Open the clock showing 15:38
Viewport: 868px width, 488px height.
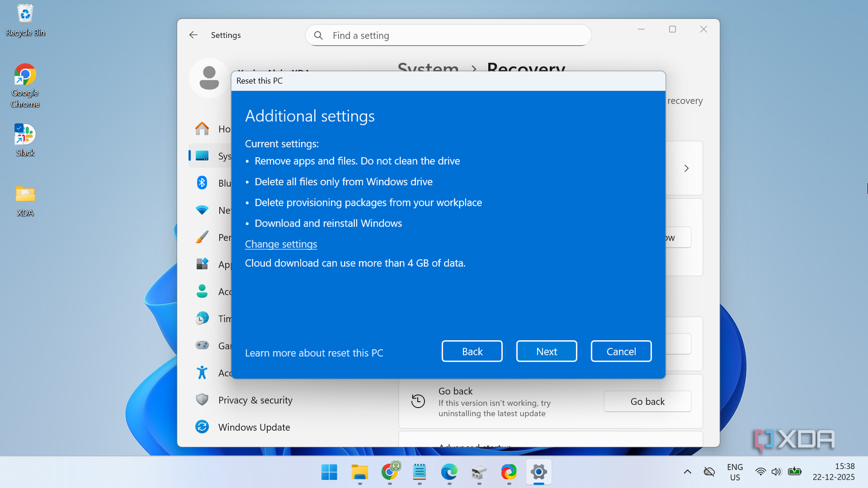tap(834, 472)
